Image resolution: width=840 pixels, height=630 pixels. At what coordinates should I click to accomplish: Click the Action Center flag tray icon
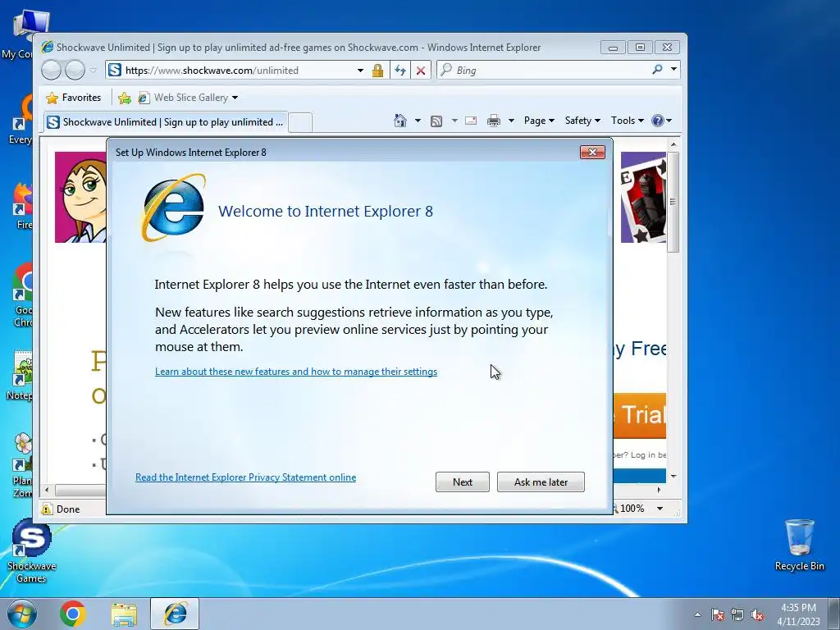[x=718, y=614]
